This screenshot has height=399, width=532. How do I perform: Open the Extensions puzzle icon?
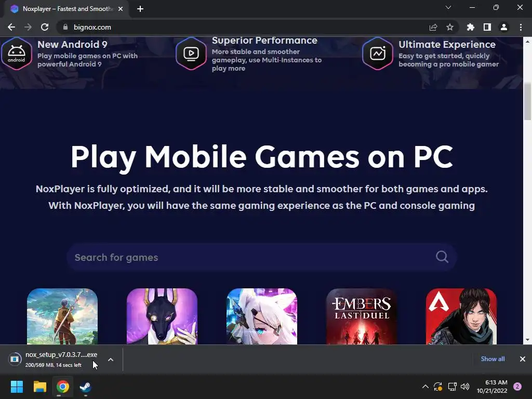pyautogui.click(x=471, y=27)
